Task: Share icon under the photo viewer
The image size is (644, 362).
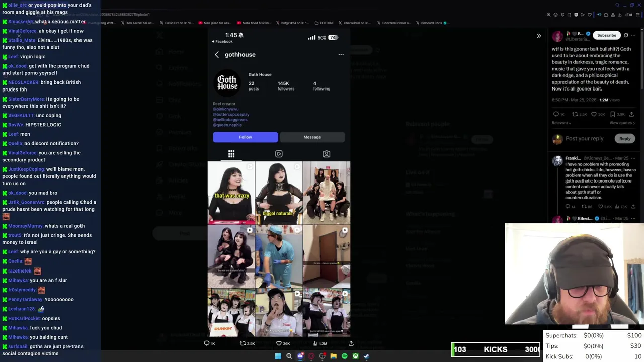Action: pos(351,343)
